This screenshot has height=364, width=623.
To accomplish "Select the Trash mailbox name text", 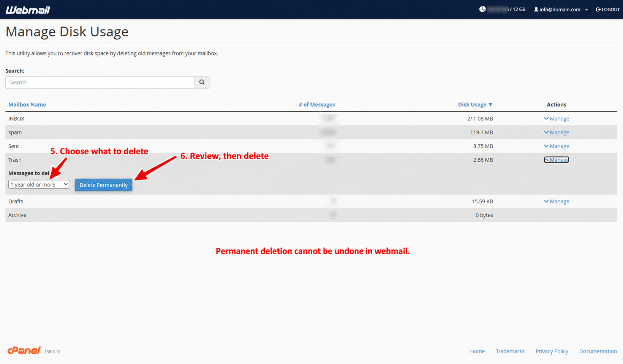I will pos(15,160).
